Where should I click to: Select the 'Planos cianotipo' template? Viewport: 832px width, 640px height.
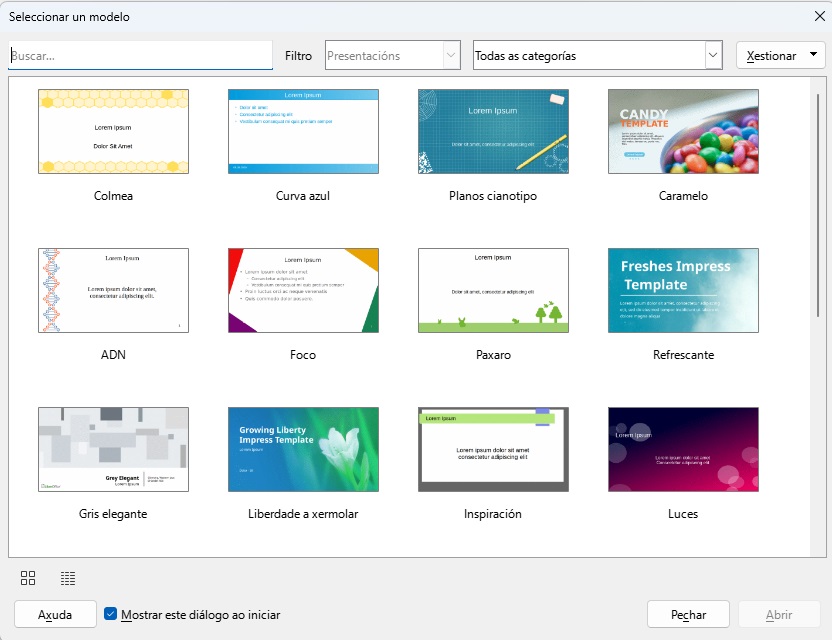493,131
